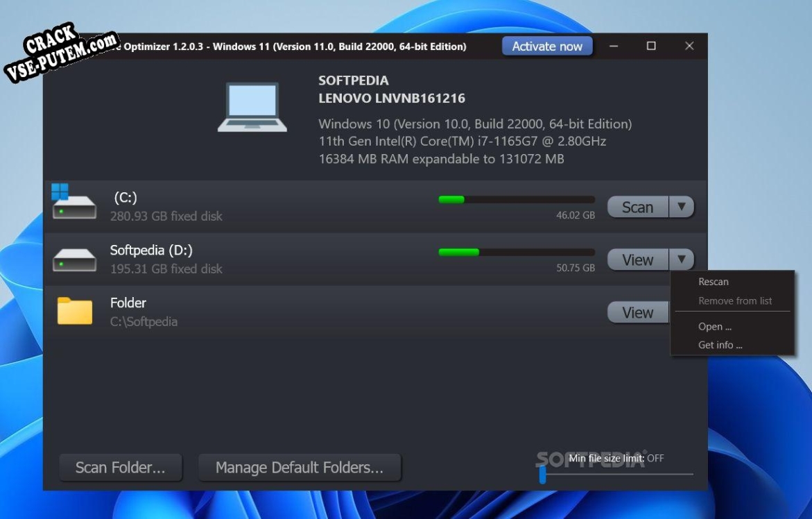
Task: Expand the options arrow for the Folder entry
Action: (x=682, y=312)
